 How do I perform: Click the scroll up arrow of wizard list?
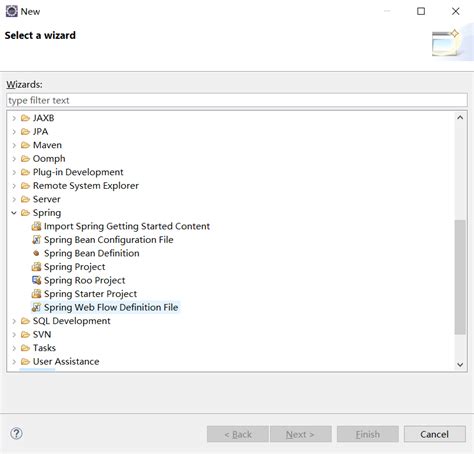point(460,117)
